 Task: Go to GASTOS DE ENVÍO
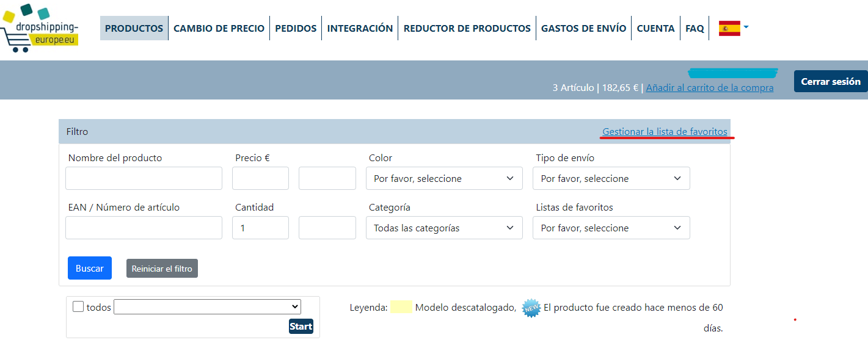[x=583, y=28]
